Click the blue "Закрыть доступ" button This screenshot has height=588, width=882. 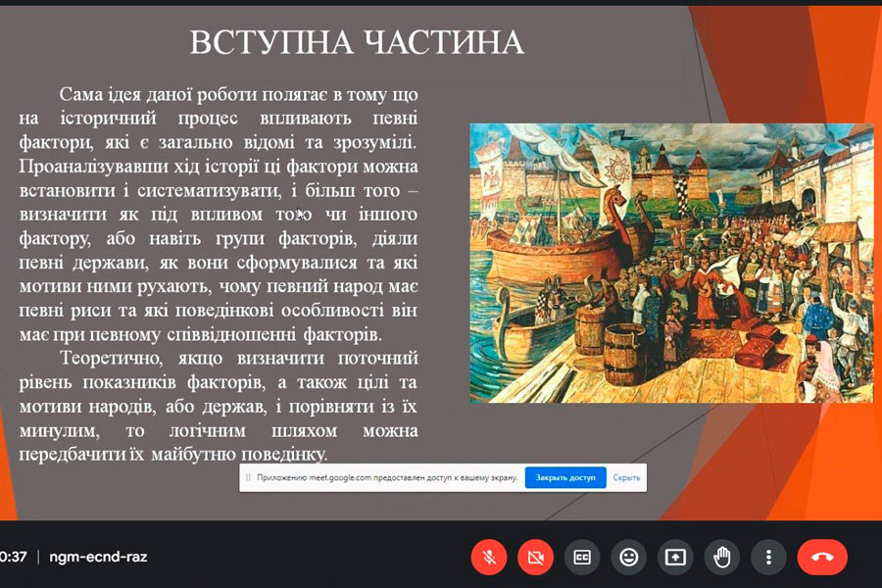565,477
